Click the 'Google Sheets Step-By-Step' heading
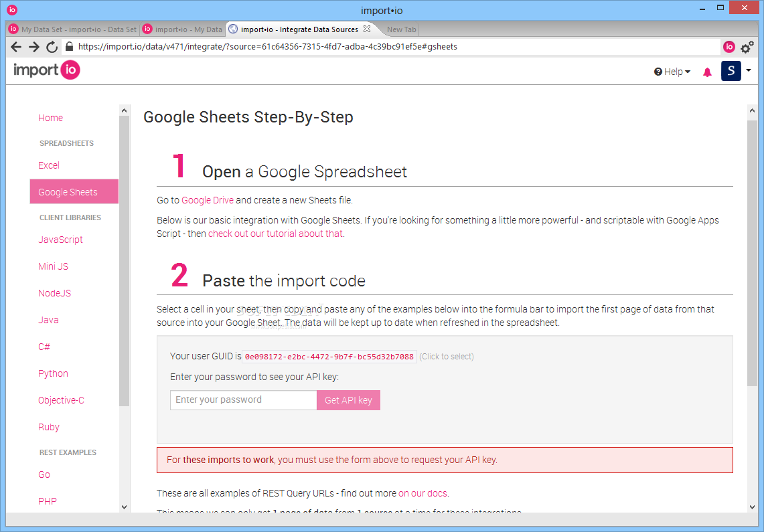The image size is (764, 532). pyautogui.click(x=248, y=117)
